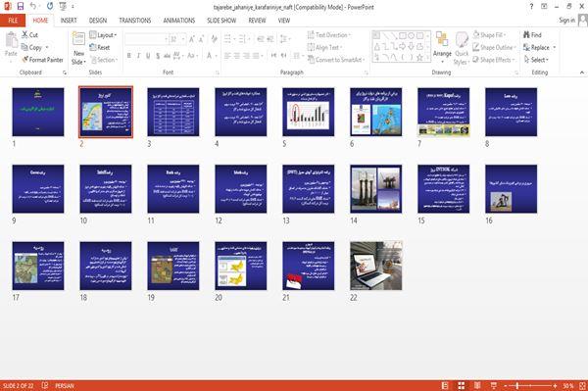Open the Shape Fill dropdown
The image size is (588, 391).
489,35
